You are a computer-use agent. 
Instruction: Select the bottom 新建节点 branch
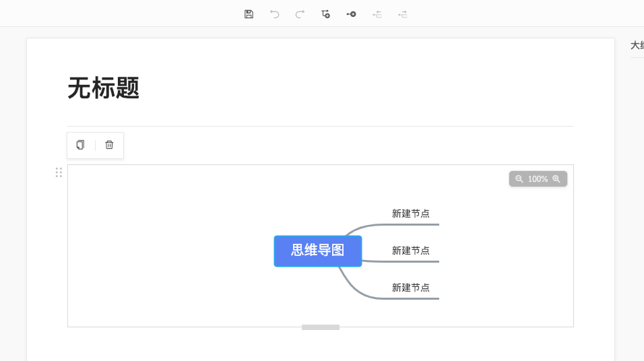(x=411, y=288)
